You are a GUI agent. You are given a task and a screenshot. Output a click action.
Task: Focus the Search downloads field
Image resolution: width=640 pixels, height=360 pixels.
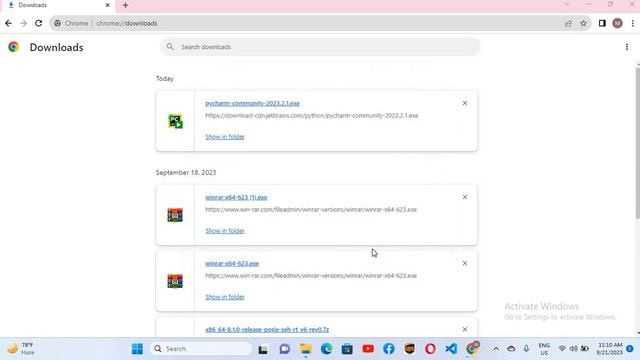(x=320, y=47)
